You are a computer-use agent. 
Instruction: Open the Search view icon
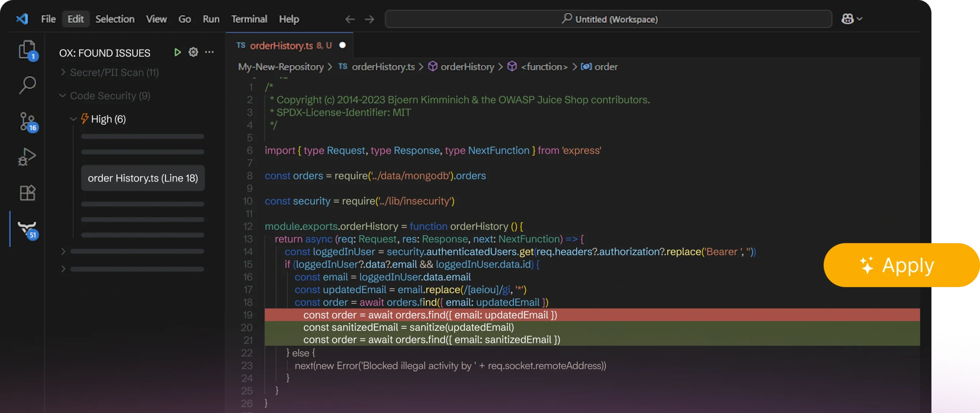click(27, 85)
